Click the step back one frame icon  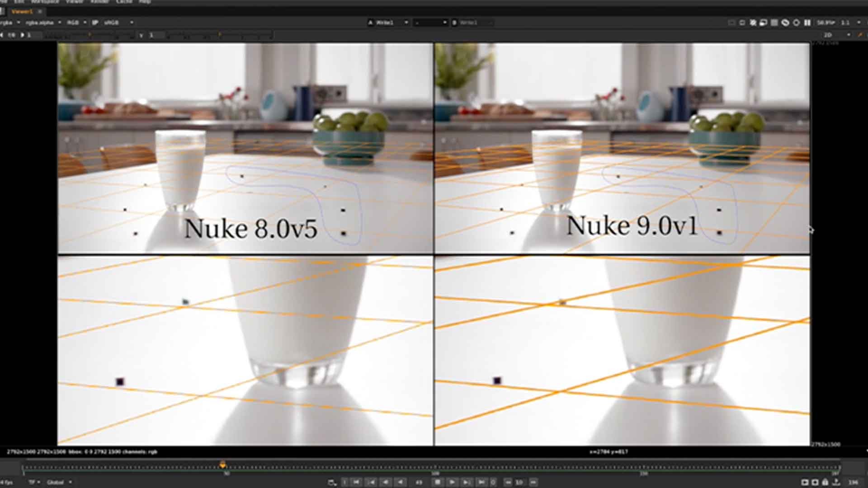click(x=386, y=482)
